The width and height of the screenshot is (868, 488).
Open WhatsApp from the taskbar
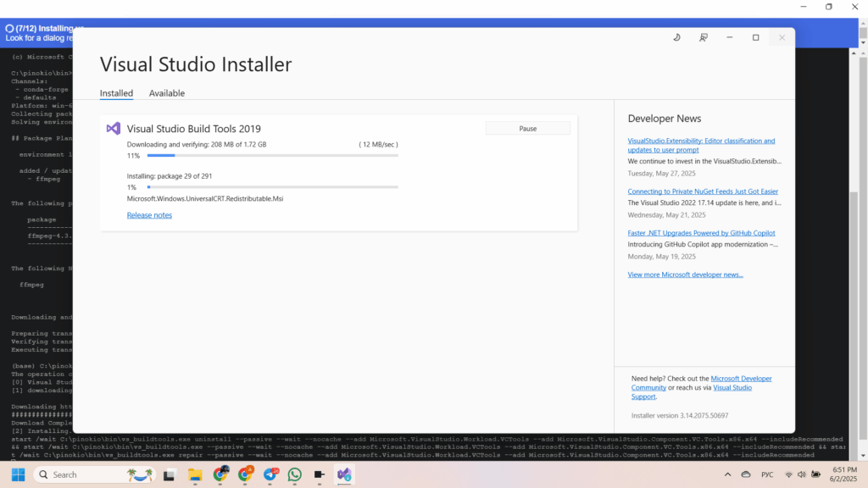[294, 474]
